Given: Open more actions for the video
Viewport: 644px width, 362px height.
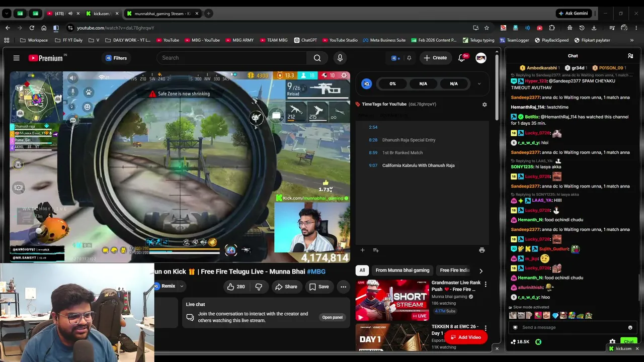Looking at the screenshot, I should pos(343,287).
